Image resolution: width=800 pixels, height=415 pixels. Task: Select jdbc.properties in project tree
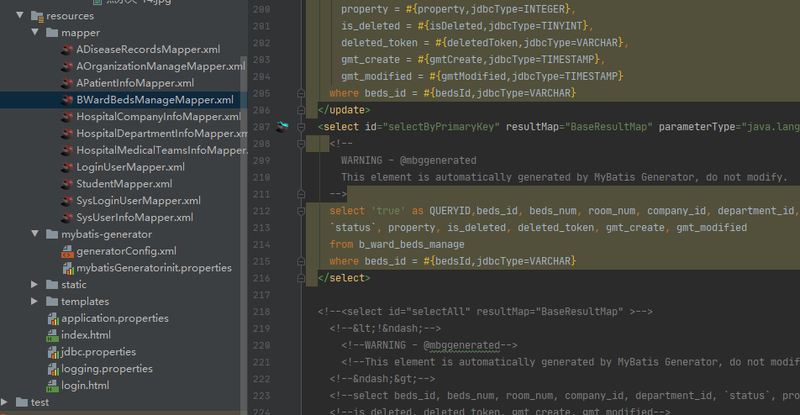(98, 352)
